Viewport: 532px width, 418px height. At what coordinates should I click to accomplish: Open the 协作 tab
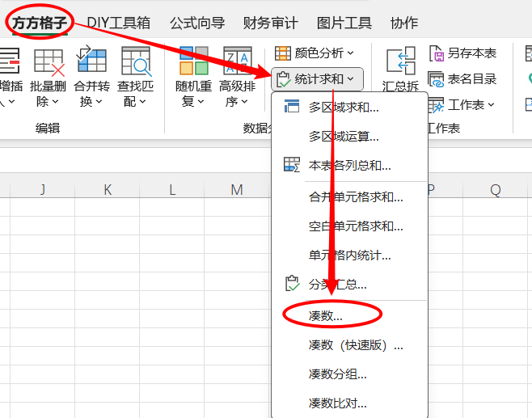404,23
